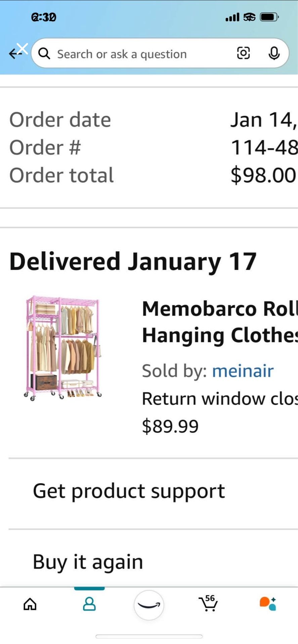Tap the magnifying glass search icon
Screen dimensions: 298x644
(44, 54)
